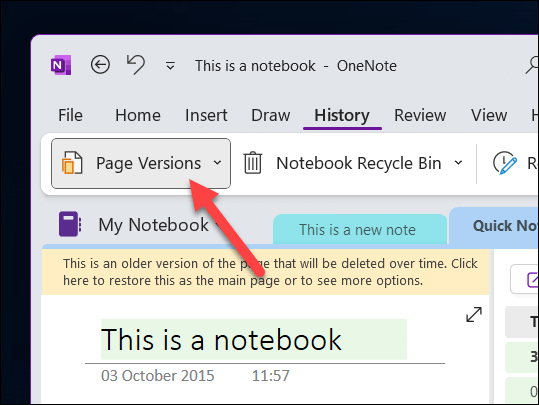Screen dimensions: 539x405
Task: Open the Notebook Recycle Bin
Action: (x=359, y=163)
